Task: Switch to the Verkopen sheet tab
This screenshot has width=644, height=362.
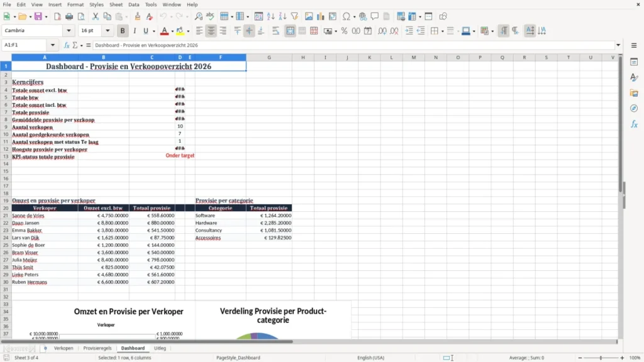Action: [x=64, y=348]
